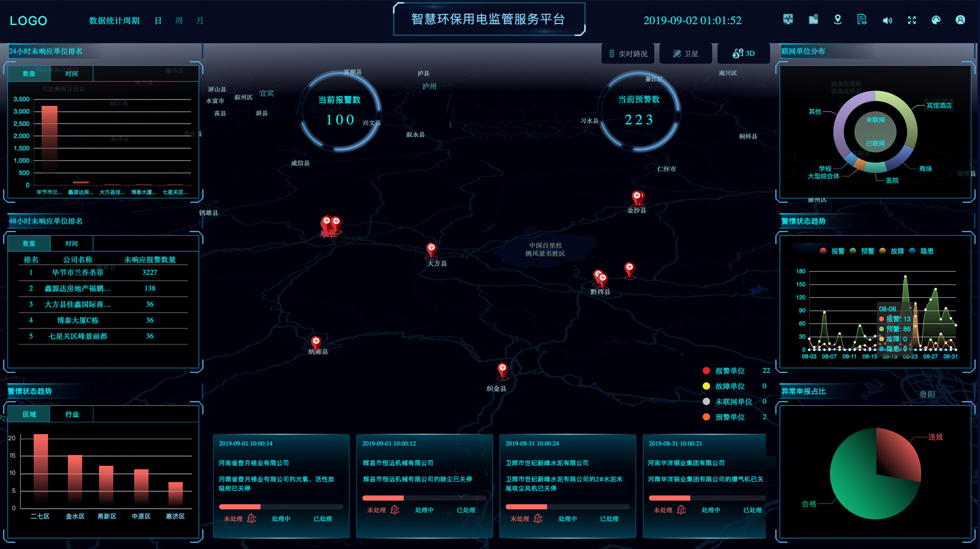Click 处理中 on 辉县市恒远机械 card
The width and height of the screenshot is (980, 549).
click(x=424, y=510)
